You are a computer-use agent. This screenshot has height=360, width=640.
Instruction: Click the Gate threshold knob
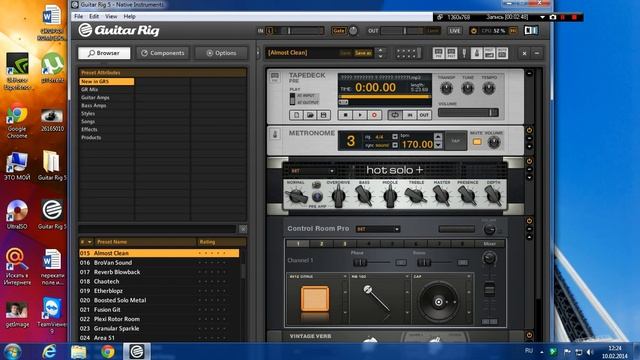(353, 31)
